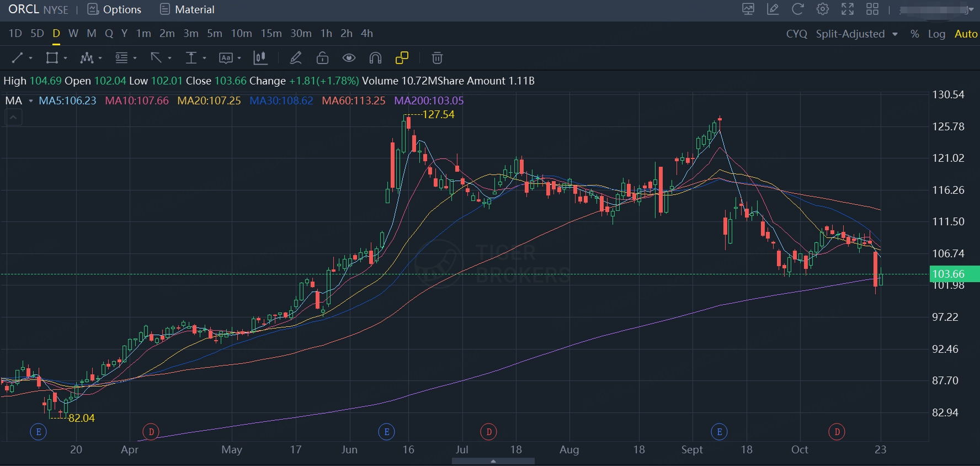Image resolution: width=980 pixels, height=466 pixels.
Task: Click the dividend D marker near July
Action: (488, 432)
